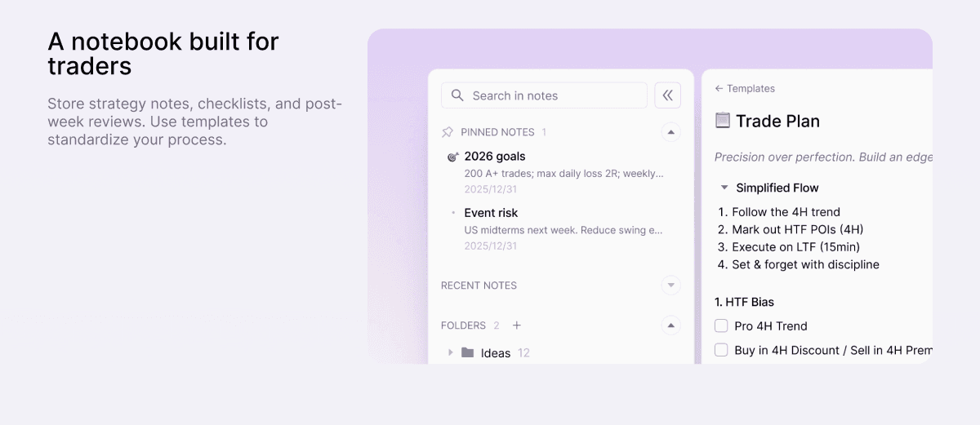This screenshot has height=425, width=980.
Task: Go back to Templates link
Action: [x=745, y=89]
